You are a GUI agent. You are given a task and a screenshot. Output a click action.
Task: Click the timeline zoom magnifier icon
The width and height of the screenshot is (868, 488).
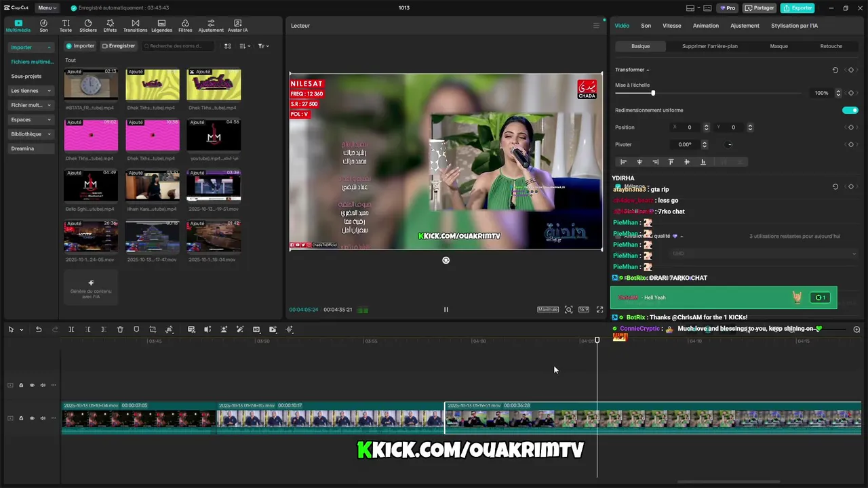point(856,329)
